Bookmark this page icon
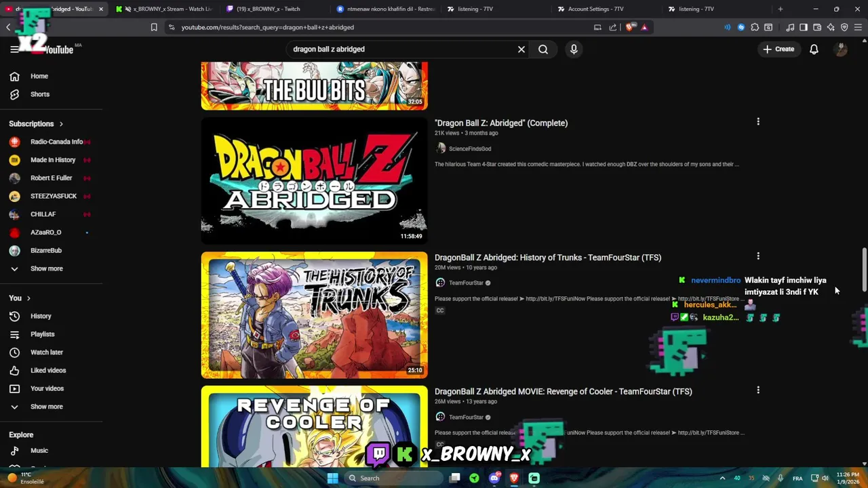The height and width of the screenshot is (488, 868). (154, 27)
